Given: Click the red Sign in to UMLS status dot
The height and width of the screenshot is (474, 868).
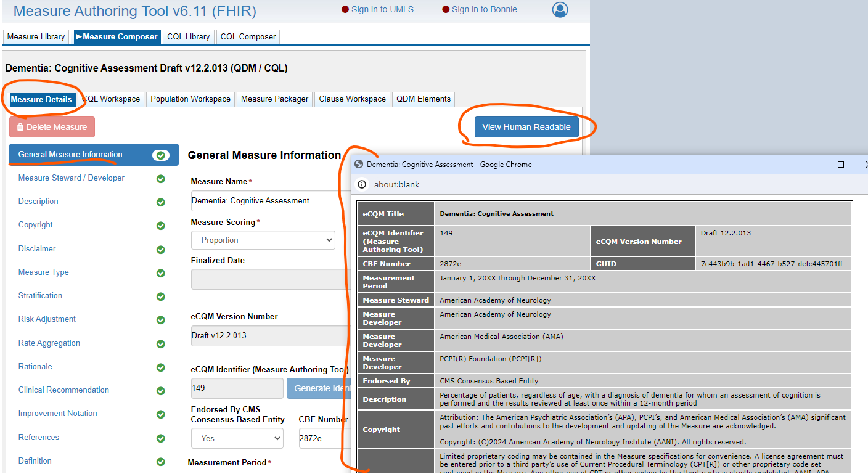Looking at the screenshot, I should (x=345, y=10).
